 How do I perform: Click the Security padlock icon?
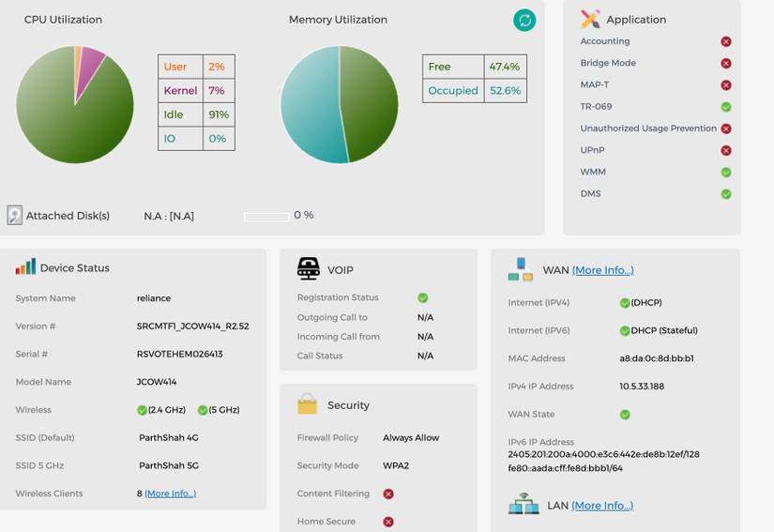(307, 404)
